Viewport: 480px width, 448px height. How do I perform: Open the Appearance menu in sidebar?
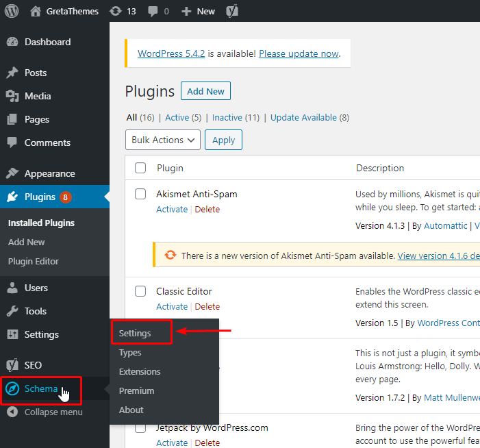(x=49, y=173)
